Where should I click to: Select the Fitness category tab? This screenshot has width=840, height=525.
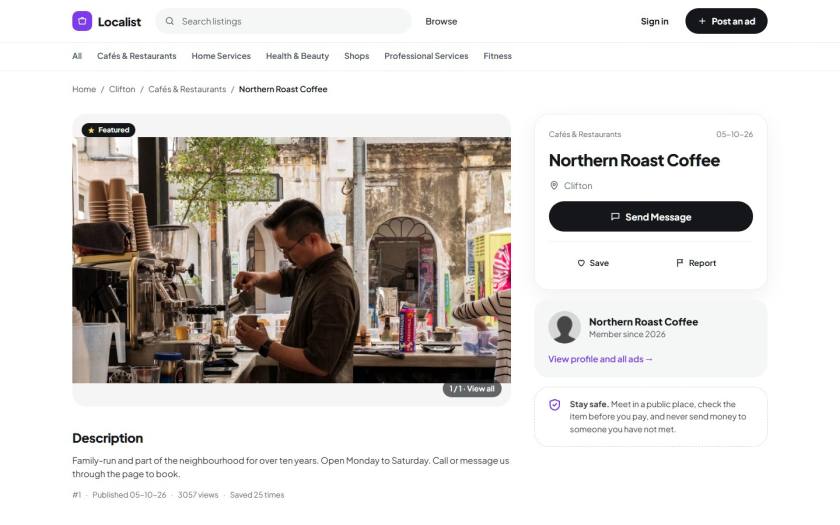tap(497, 56)
